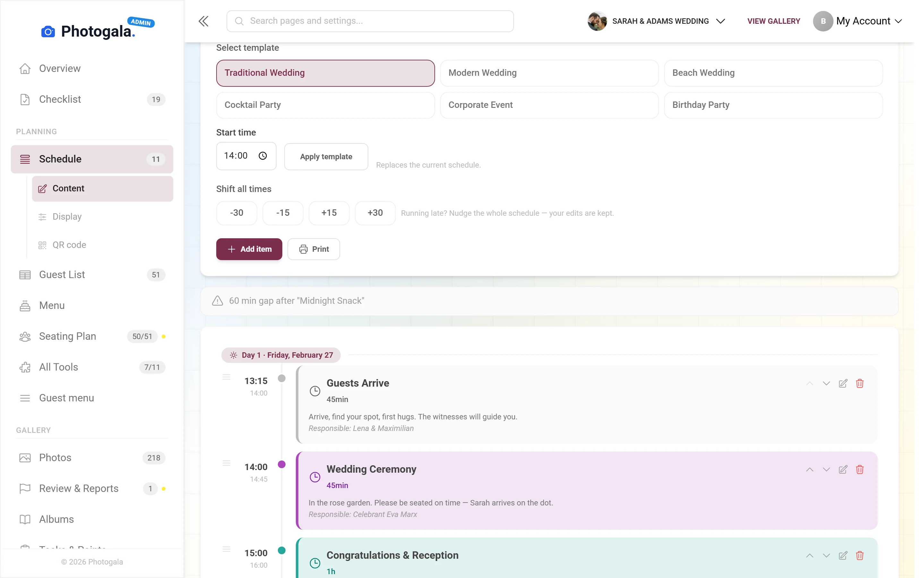Image resolution: width=924 pixels, height=578 pixels.
Task: Delete the Guests Arrive item
Action: [860, 383]
